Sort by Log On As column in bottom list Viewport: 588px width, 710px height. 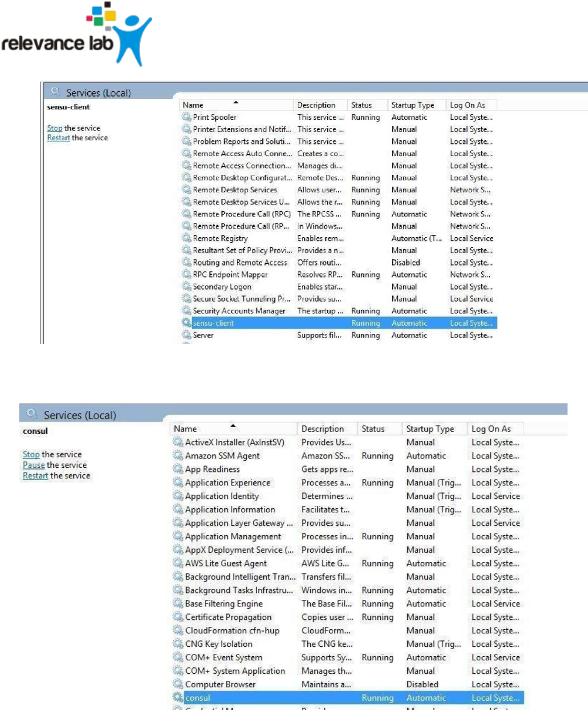click(x=495, y=429)
